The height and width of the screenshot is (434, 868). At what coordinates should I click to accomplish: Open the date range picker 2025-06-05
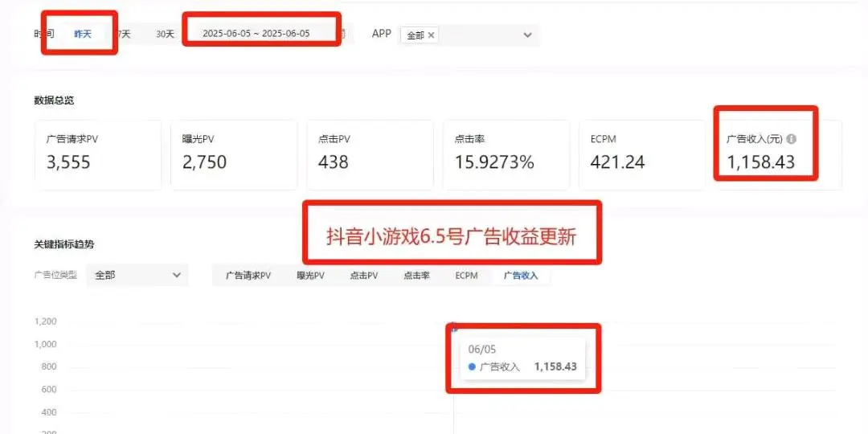point(256,33)
